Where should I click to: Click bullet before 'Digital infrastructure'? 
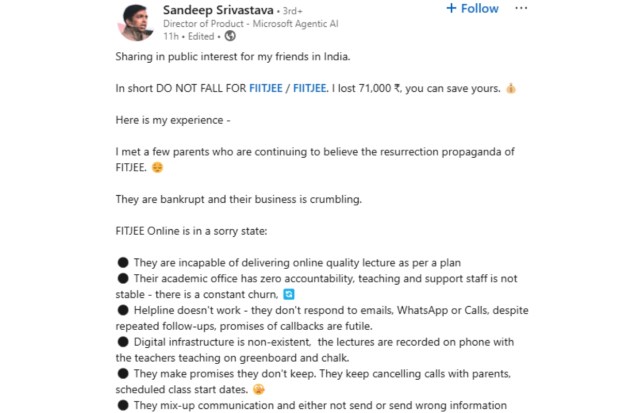122,341
